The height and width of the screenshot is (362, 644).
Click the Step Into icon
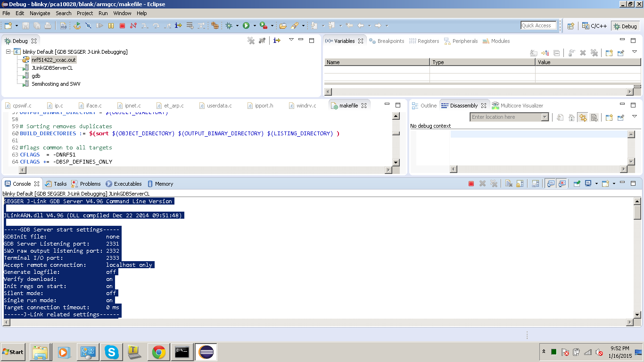[x=145, y=25]
